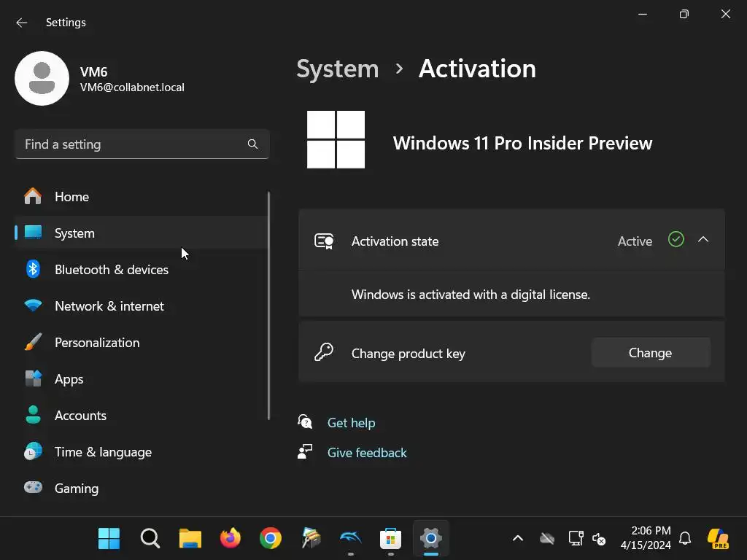Select System in the sidebar
This screenshot has width=747, height=560.
(x=141, y=233)
